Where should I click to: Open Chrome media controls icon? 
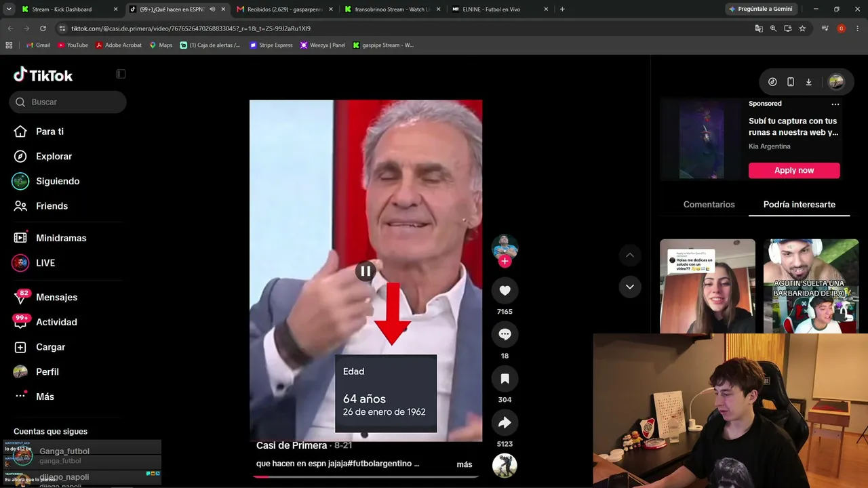click(x=825, y=28)
